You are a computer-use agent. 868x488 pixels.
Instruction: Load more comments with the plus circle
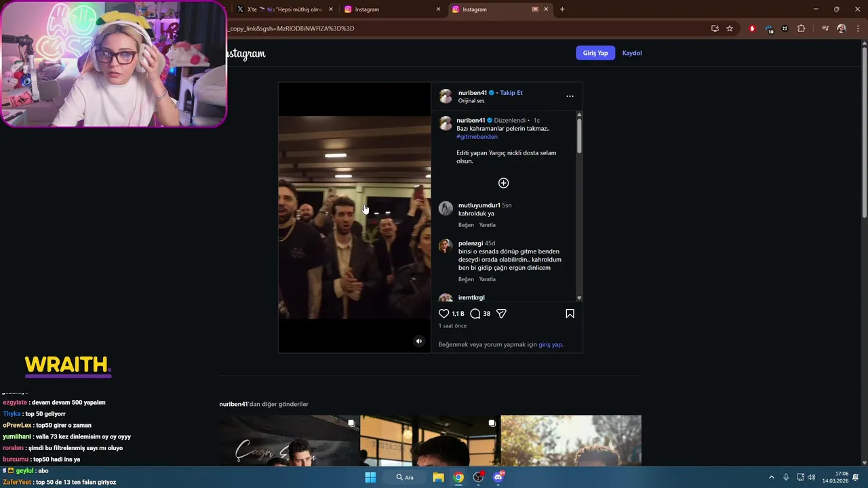point(503,183)
